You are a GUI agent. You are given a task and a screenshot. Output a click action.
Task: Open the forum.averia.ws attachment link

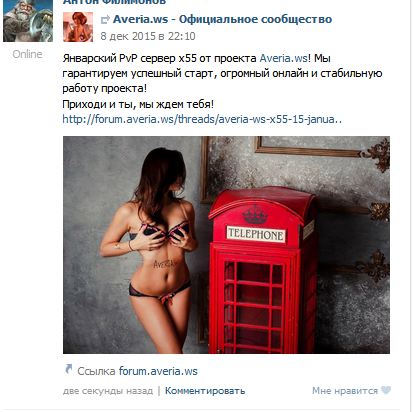(158, 371)
